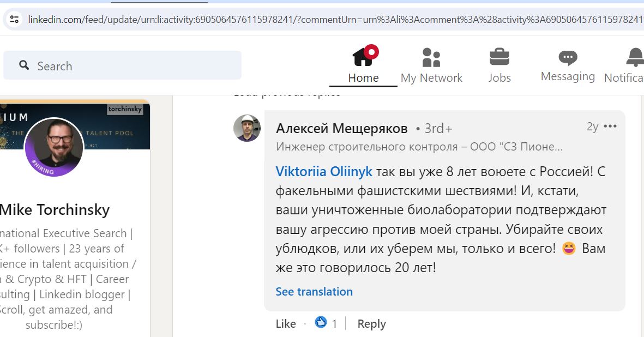The height and width of the screenshot is (337, 644).
Task: Open My Network people icon
Action: tap(431, 57)
